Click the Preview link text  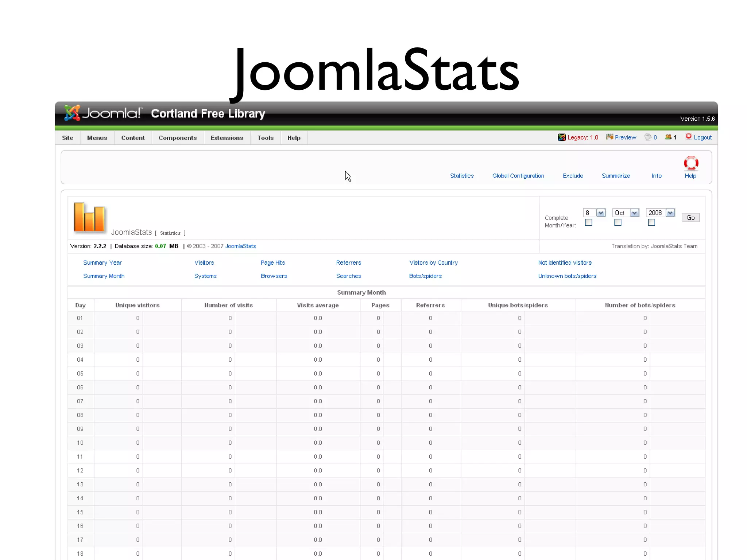pyautogui.click(x=625, y=137)
